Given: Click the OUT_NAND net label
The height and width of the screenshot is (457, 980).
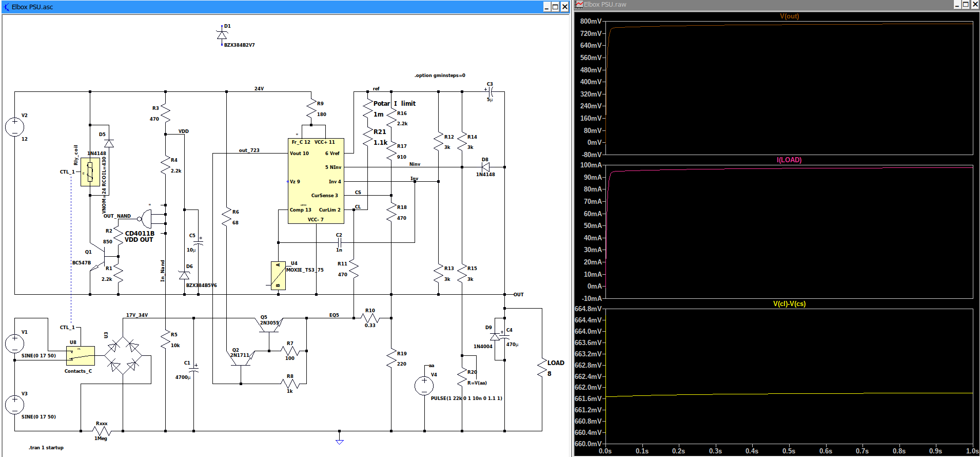Looking at the screenshot, I should click(x=117, y=216).
